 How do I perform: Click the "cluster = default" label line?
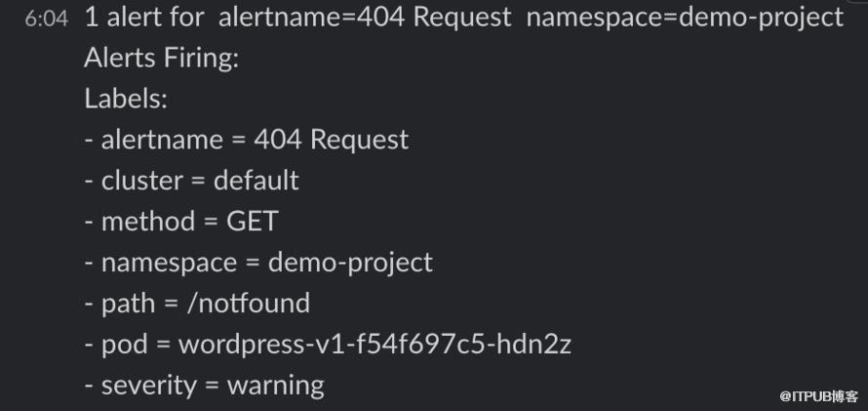(x=191, y=181)
